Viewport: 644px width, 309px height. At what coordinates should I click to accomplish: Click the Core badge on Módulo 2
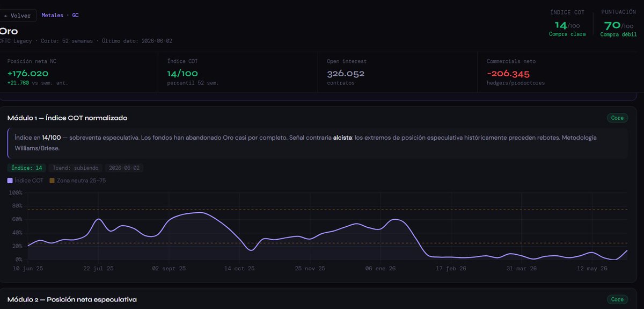[617, 299]
